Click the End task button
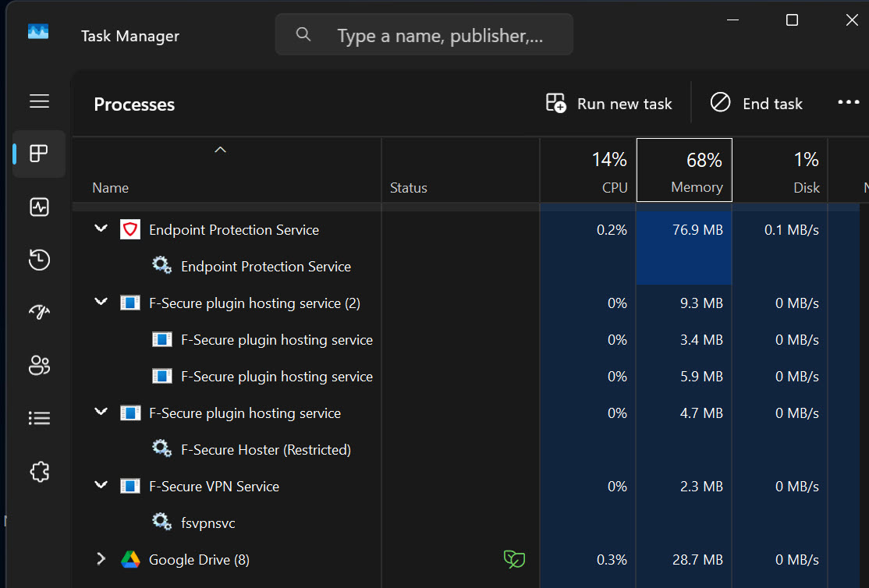The width and height of the screenshot is (869, 588). click(x=756, y=104)
